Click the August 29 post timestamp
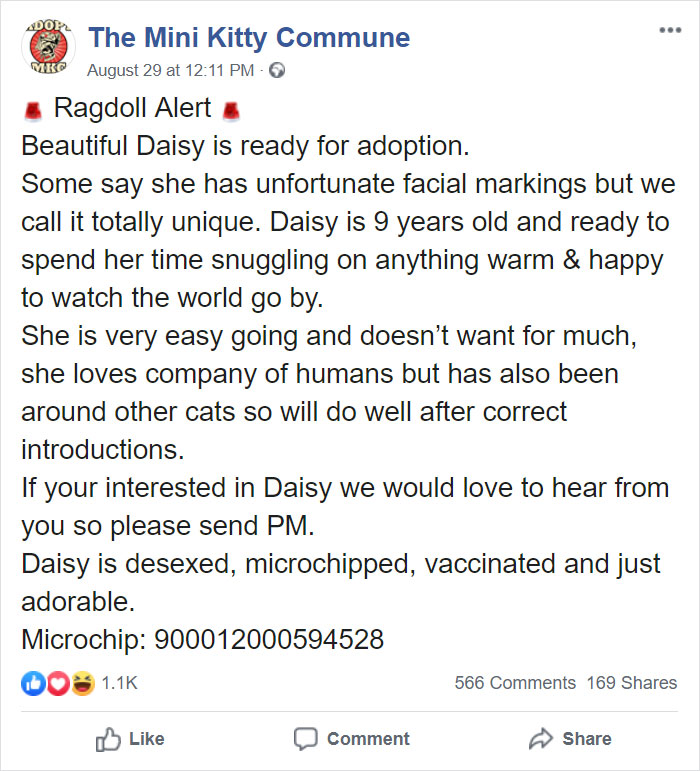Screen dimensions: 700x771 [x=172, y=70]
